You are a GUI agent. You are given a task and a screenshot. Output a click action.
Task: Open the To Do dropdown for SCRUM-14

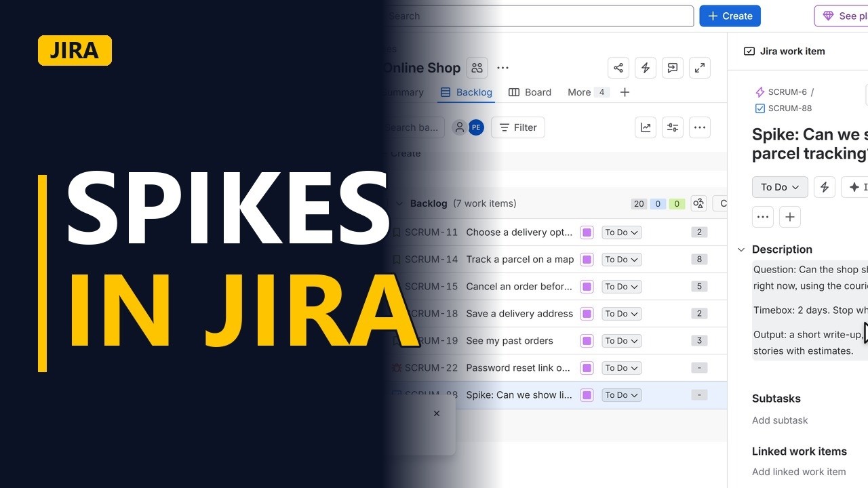[621, 260]
